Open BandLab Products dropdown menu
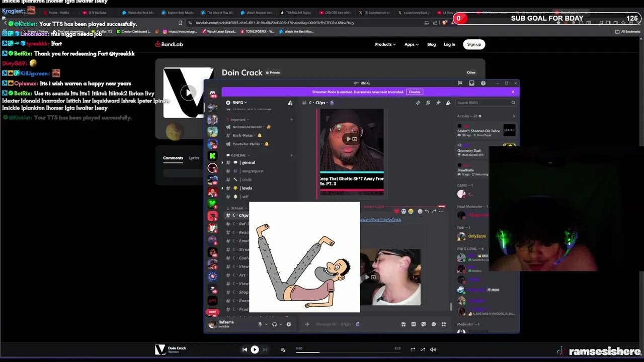The height and width of the screenshot is (362, 644). pyautogui.click(x=385, y=44)
